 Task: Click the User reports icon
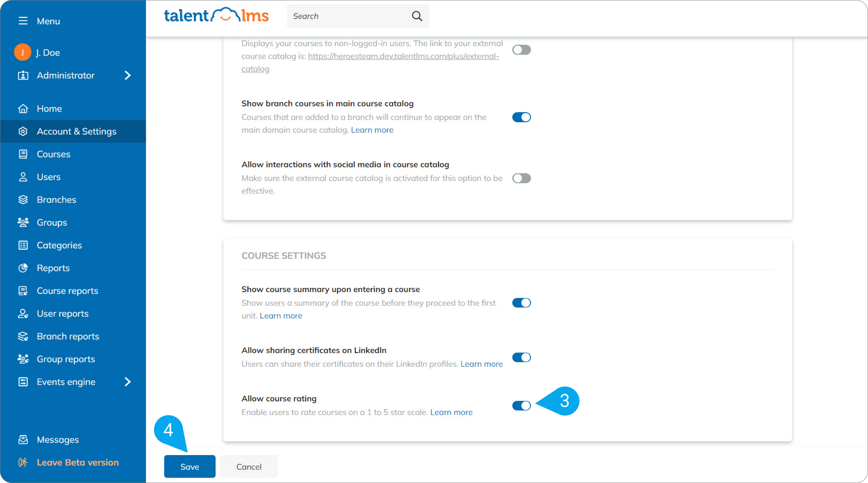pos(23,314)
